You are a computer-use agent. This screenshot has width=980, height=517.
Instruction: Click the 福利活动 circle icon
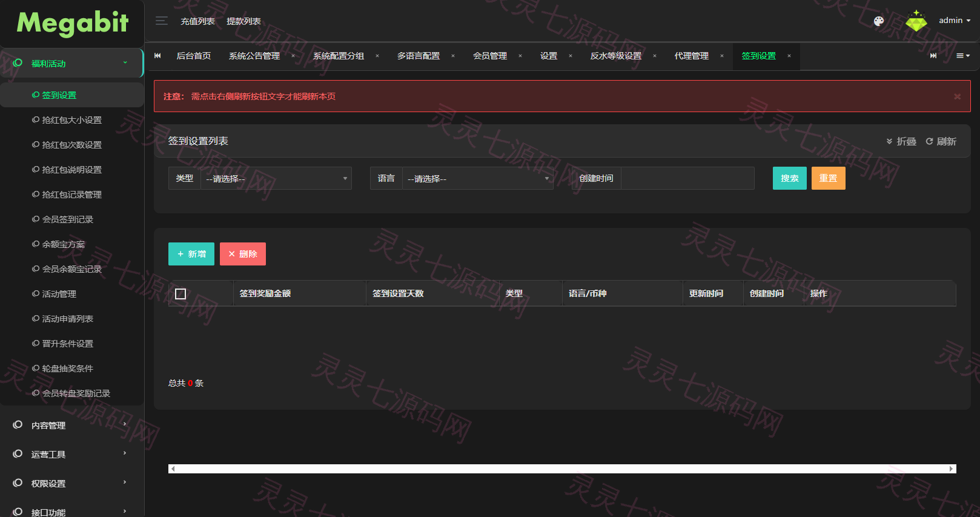(x=18, y=63)
